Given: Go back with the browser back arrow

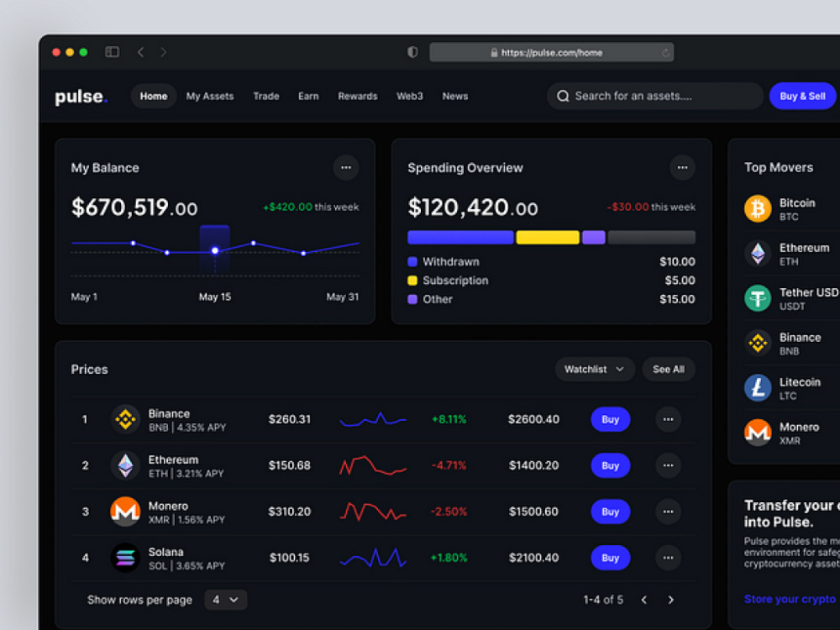Looking at the screenshot, I should [141, 52].
